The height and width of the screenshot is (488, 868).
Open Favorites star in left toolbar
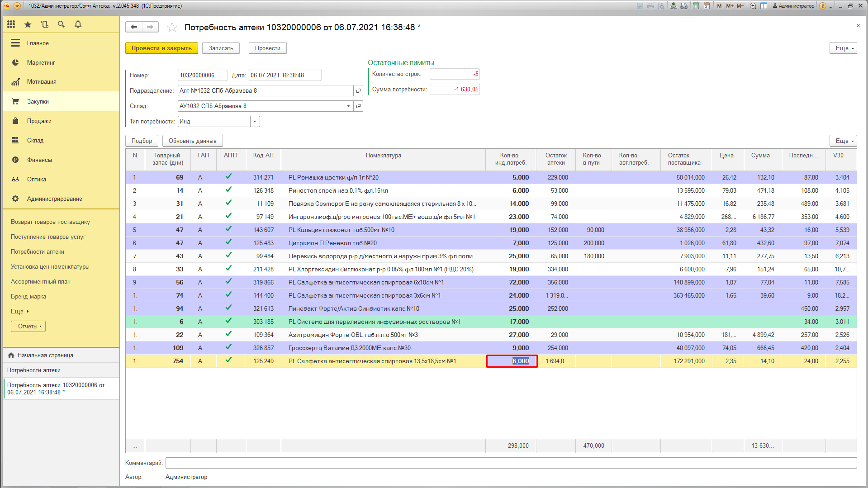[28, 24]
